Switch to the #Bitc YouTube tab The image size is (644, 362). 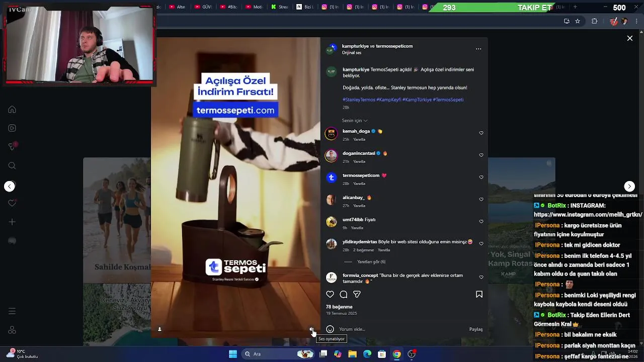click(228, 7)
